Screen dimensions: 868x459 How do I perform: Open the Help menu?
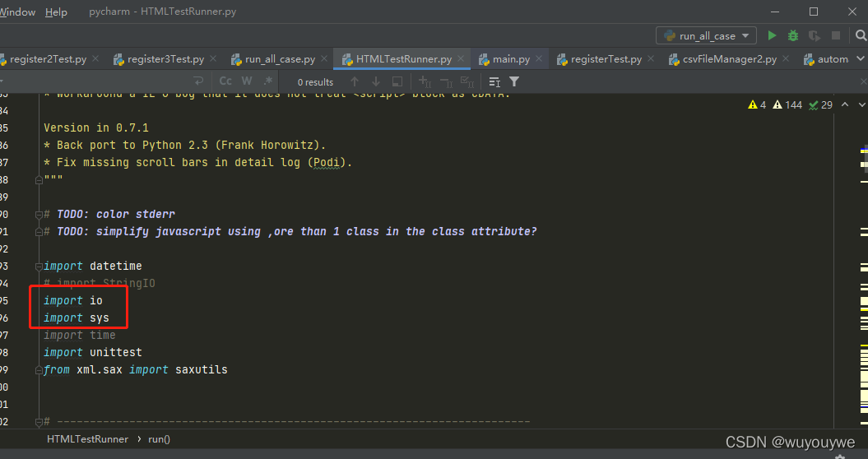[x=56, y=12]
